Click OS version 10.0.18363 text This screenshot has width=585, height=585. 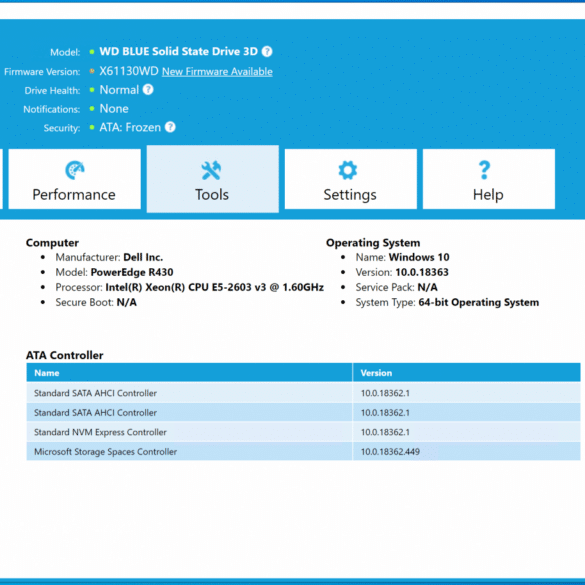pyautogui.click(x=422, y=272)
